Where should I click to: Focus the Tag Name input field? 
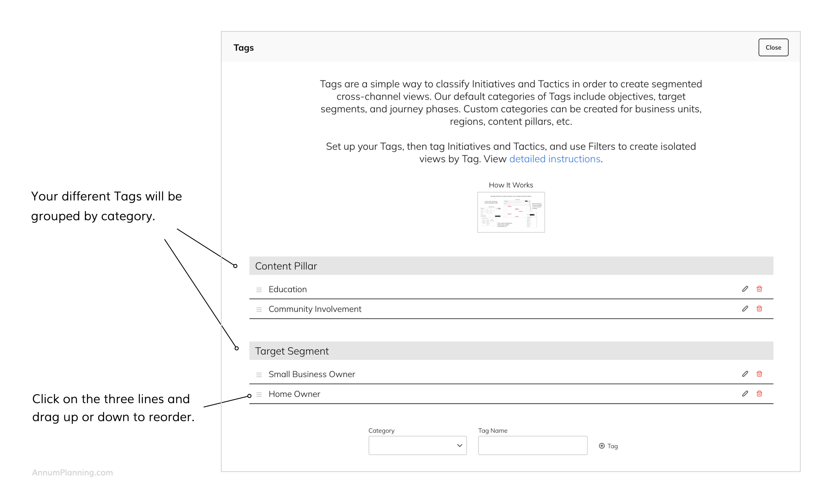tap(533, 445)
